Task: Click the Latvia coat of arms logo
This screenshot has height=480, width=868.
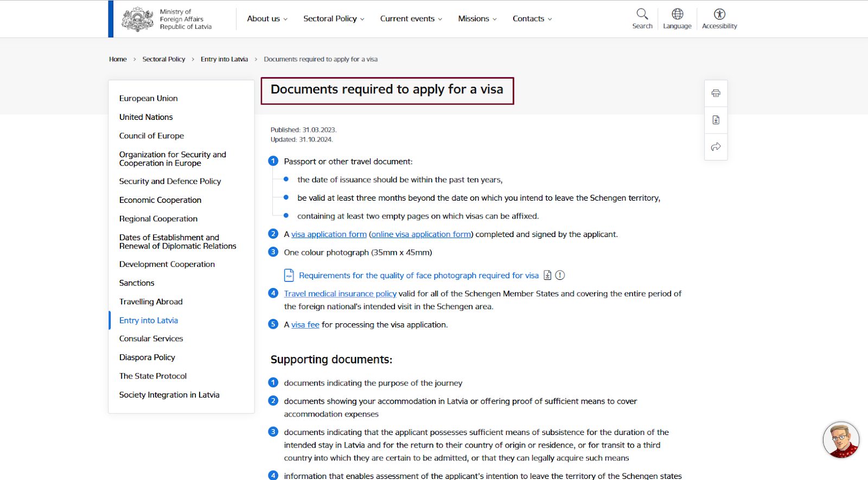Action: [138, 19]
